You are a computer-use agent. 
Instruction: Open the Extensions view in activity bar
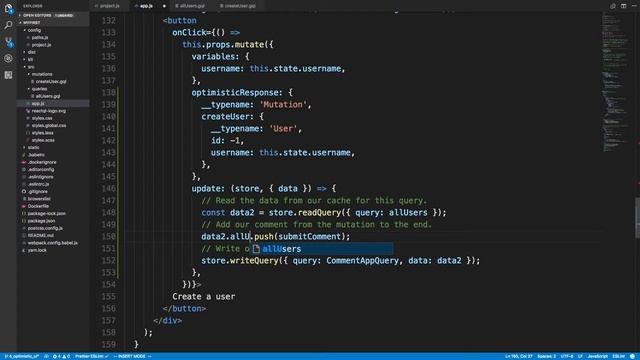[8, 75]
